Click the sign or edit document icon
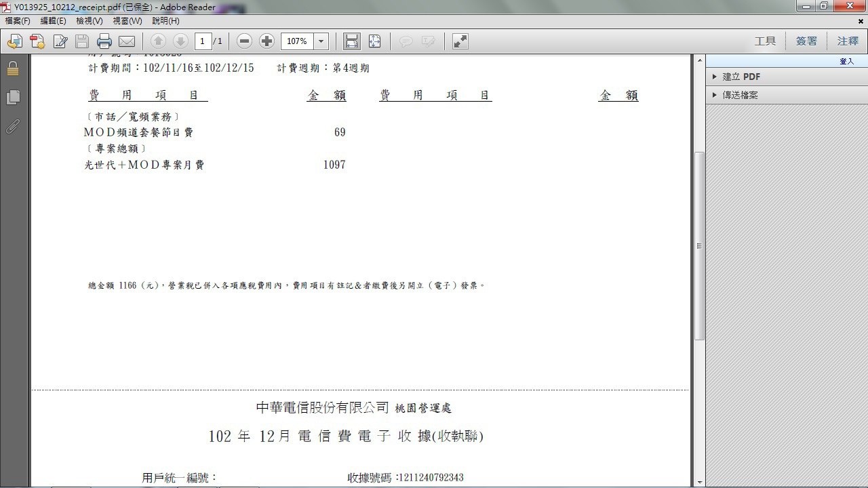Viewport: 868px width, 488px height. click(x=60, y=41)
